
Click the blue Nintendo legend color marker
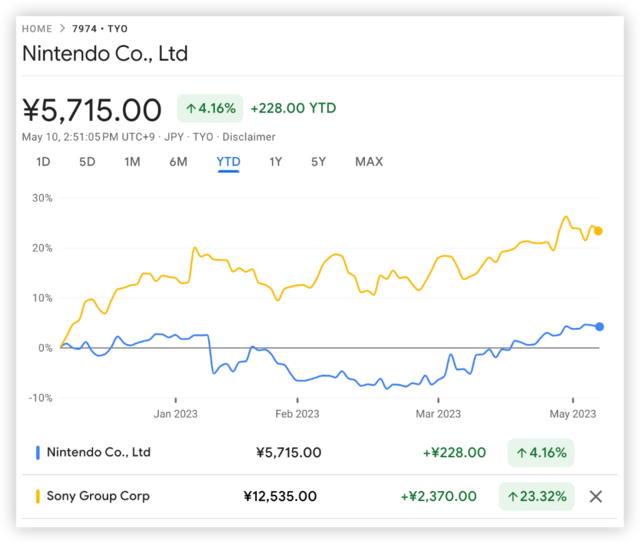[38, 452]
